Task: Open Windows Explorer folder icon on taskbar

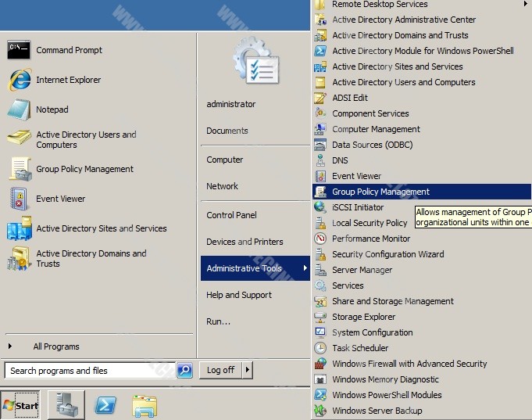Action: (145, 405)
